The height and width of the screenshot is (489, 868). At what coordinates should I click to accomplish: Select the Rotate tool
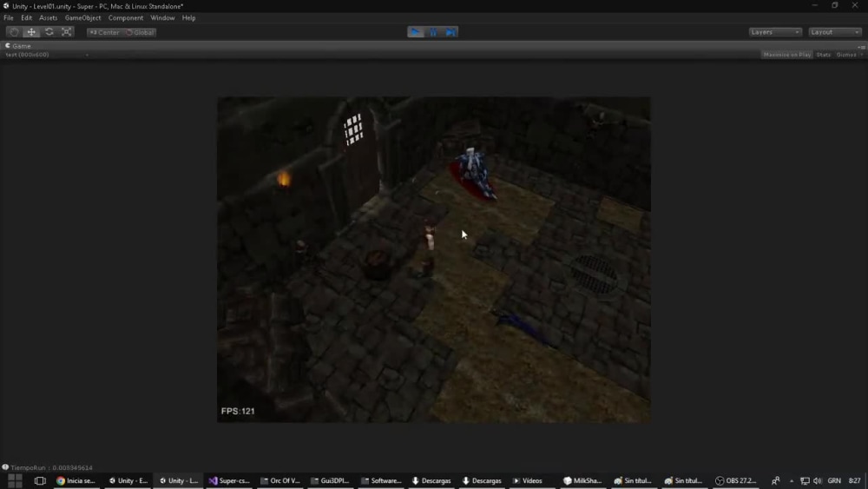[x=49, y=32]
